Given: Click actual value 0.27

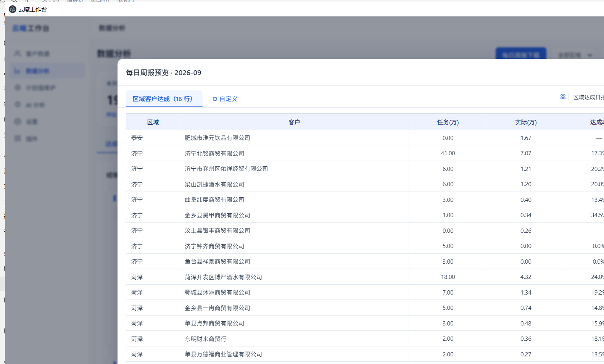Looking at the screenshot, I should (x=526, y=354).
